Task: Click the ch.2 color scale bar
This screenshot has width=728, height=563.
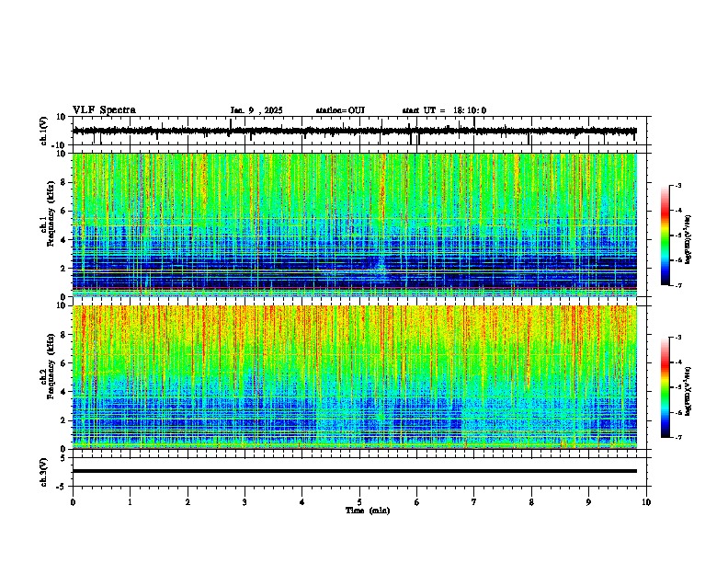Action: point(665,387)
